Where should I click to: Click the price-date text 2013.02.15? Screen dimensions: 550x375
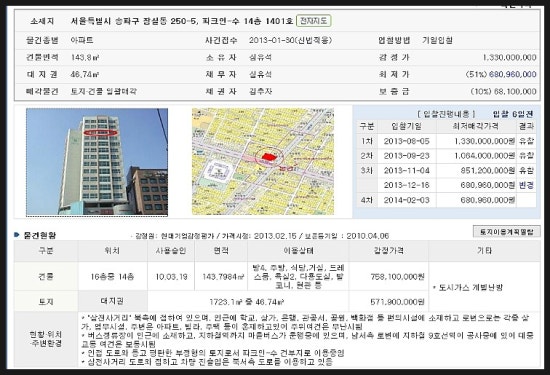(275, 236)
